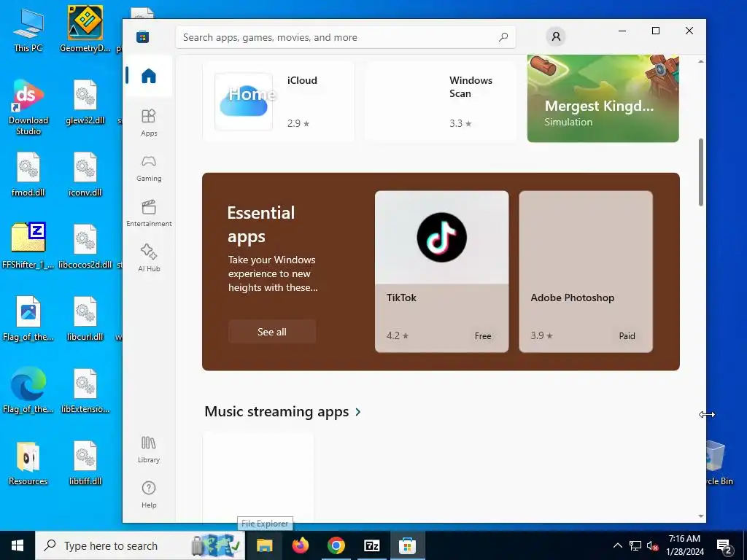This screenshot has width=747, height=560.
Task: Select This PC desktop icon
Action: tap(28, 29)
